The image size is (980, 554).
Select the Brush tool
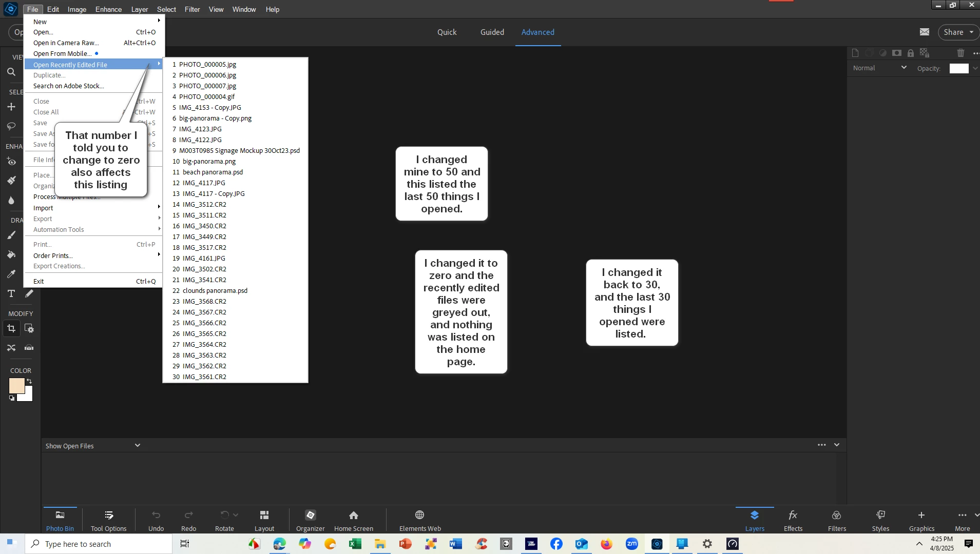tap(11, 235)
